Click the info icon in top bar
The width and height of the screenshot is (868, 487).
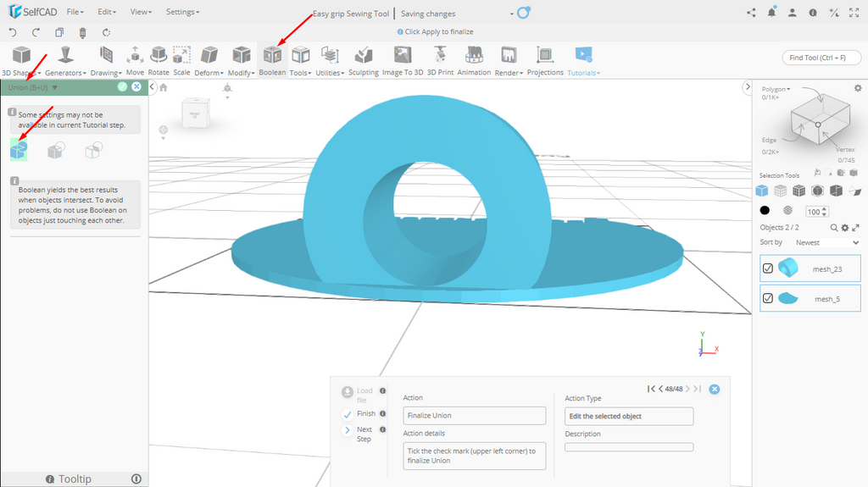pyautogui.click(x=813, y=13)
